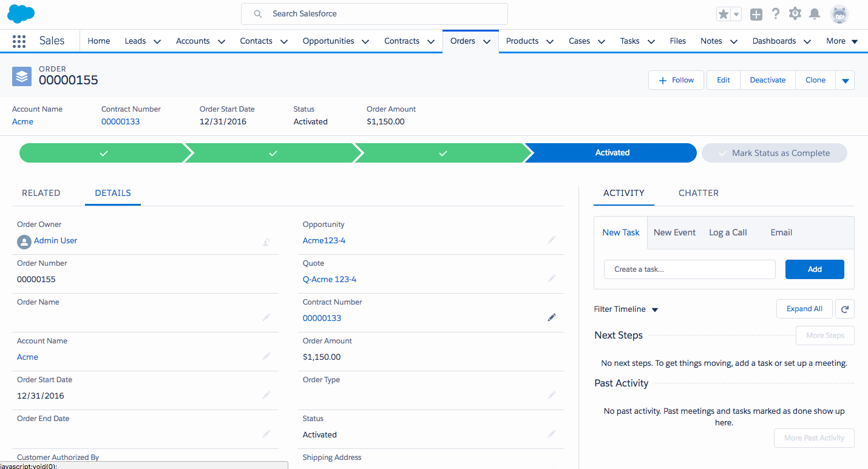Edit Account Name with its pencil icon
The image size is (868, 469).
(266, 356)
